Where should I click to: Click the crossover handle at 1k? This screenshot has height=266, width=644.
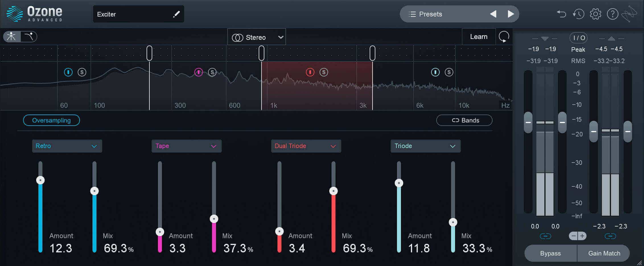pyautogui.click(x=261, y=53)
